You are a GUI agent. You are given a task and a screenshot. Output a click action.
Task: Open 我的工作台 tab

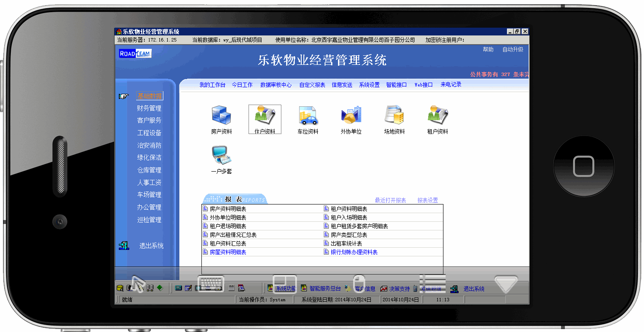[x=212, y=85]
